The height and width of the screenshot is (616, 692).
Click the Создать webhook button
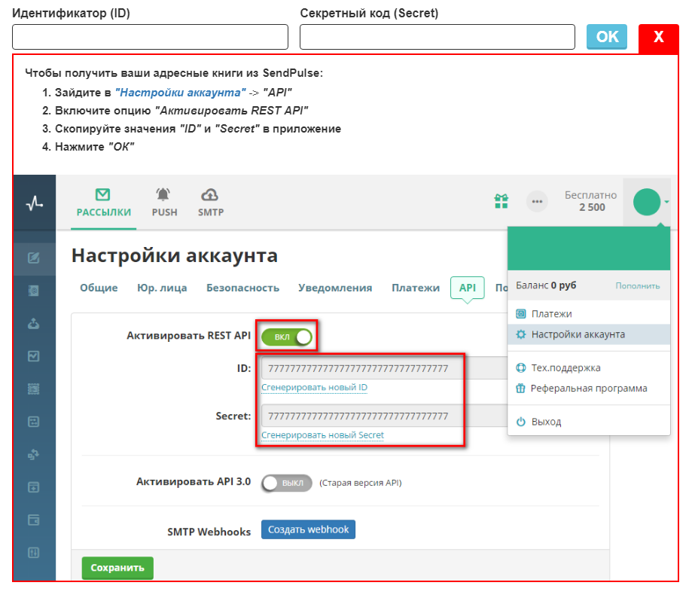click(x=308, y=529)
